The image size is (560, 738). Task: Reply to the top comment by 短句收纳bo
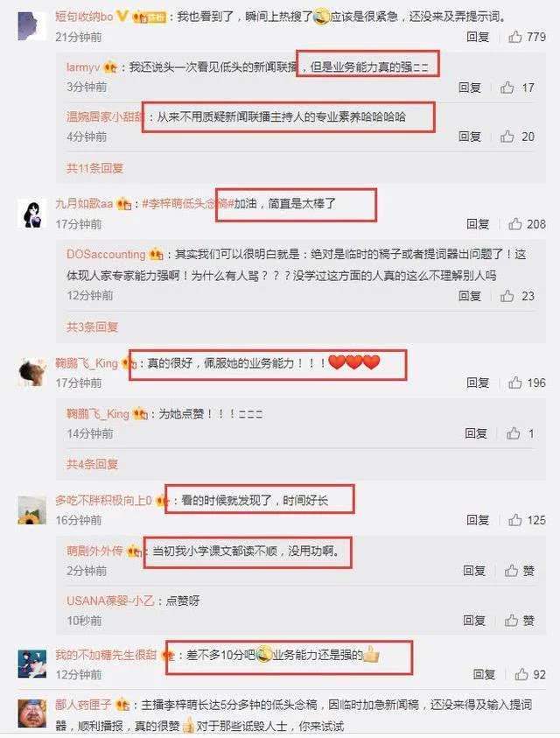478,37
